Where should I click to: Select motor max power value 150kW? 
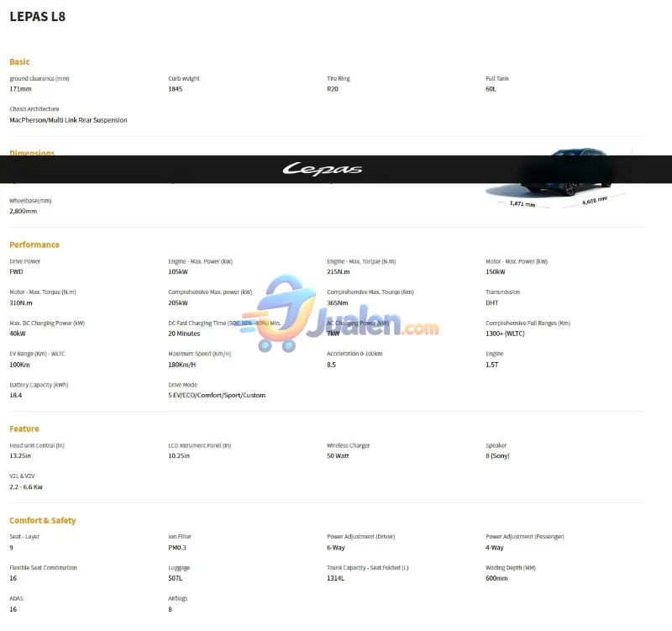pos(496,271)
